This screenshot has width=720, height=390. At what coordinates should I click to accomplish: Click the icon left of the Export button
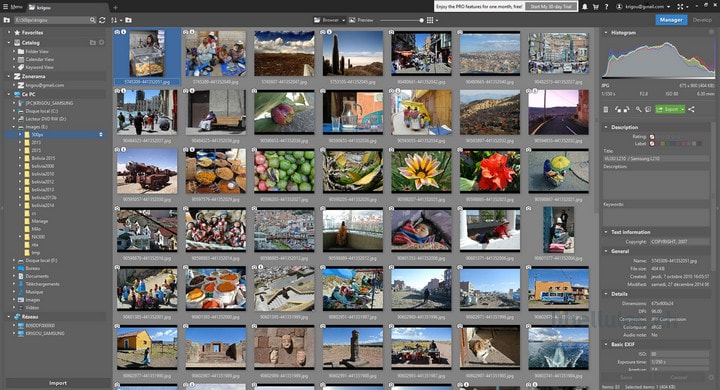[x=647, y=109]
